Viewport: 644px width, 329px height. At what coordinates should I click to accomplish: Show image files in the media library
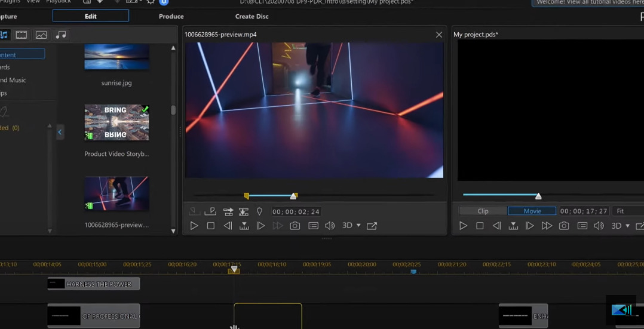41,35
